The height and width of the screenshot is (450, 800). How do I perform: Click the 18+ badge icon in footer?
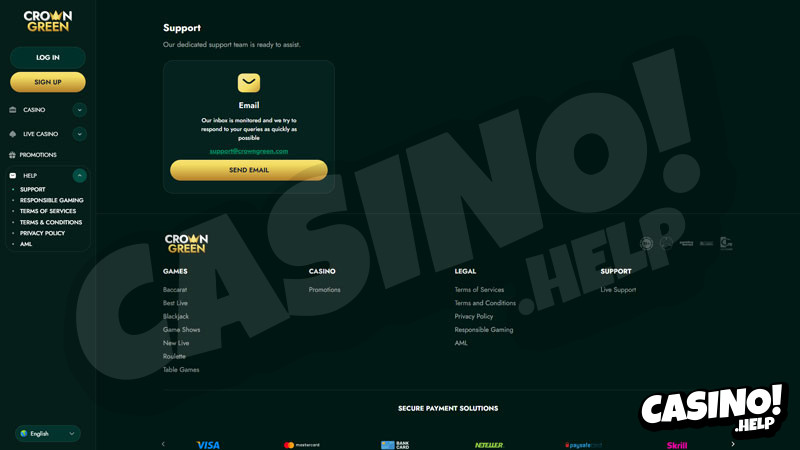646,243
